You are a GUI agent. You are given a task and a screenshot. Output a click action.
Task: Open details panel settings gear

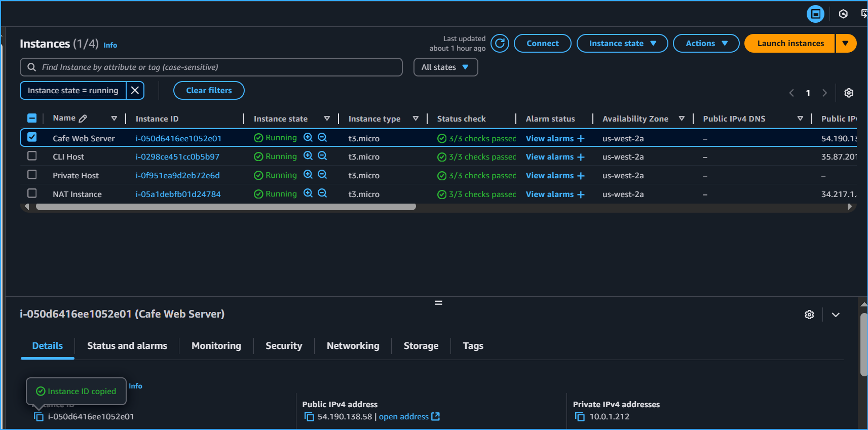tap(809, 315)
